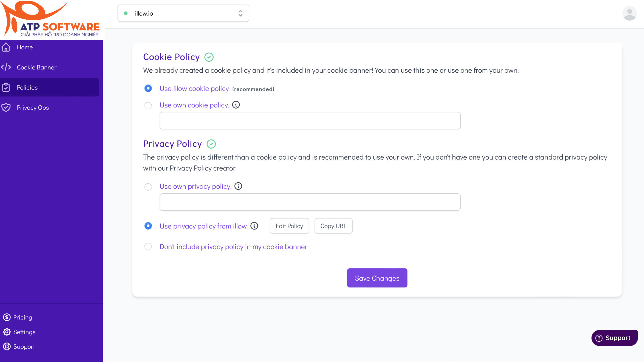
Task: Click the Edit Policy button
Action: point(289,226)
